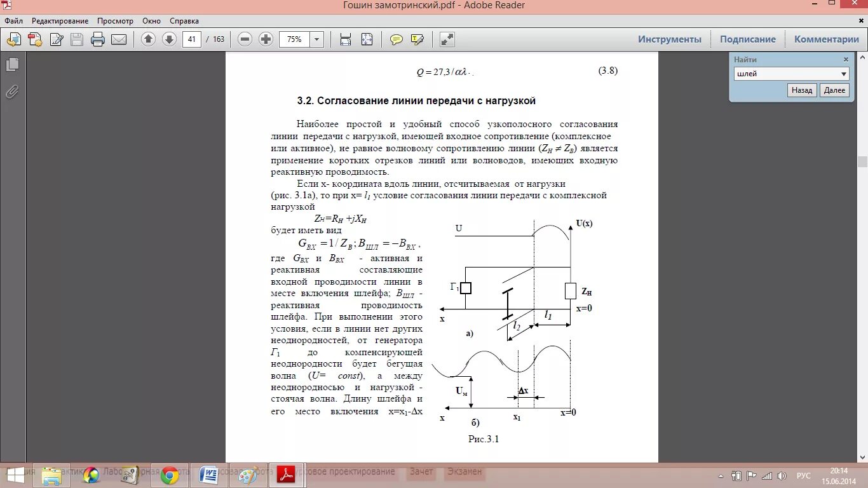The image size is (868, 488).
Task: Zoom in with the plus button
Action: 266,39
